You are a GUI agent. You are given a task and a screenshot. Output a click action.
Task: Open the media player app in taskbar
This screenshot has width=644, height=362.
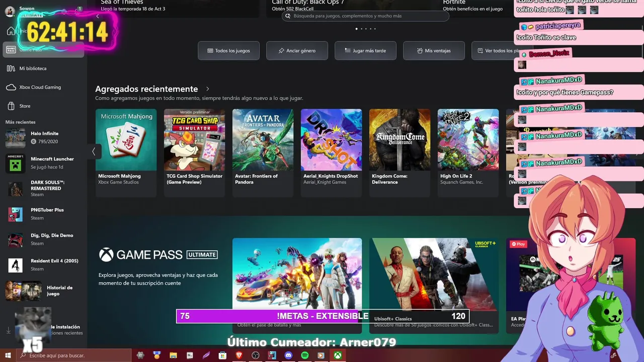(x=321, y=355)
